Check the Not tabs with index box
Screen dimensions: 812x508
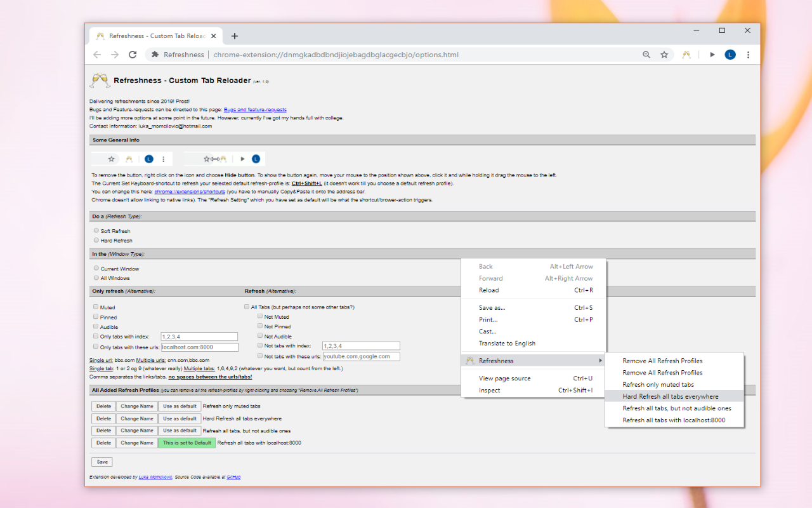click(x=260, y=345)
